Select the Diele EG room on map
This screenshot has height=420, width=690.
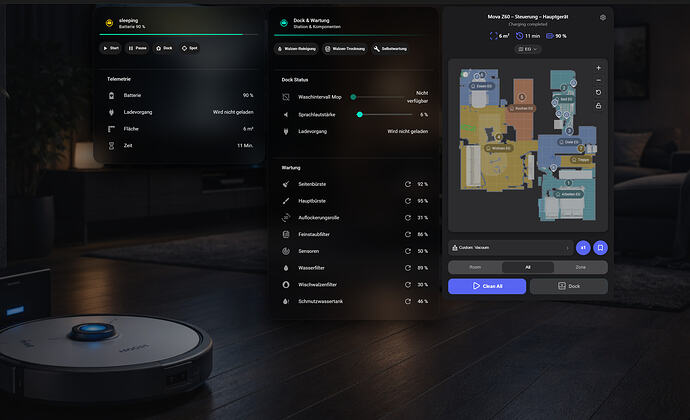click(569, 142)
